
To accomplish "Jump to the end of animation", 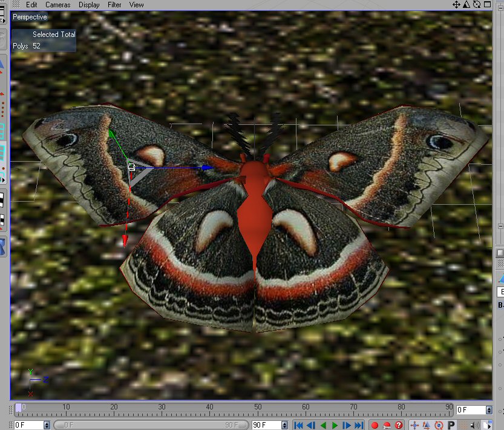I will pyautogui.click(x=359, y=425).
